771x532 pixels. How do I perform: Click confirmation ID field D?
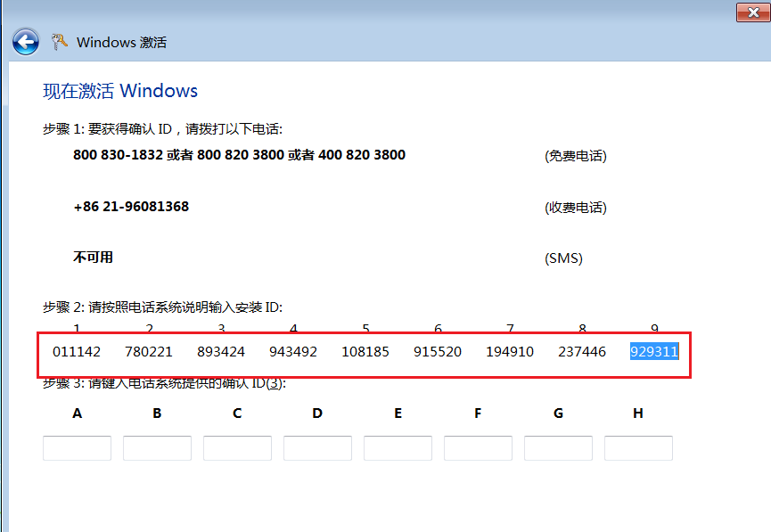[x=317, y=448]
